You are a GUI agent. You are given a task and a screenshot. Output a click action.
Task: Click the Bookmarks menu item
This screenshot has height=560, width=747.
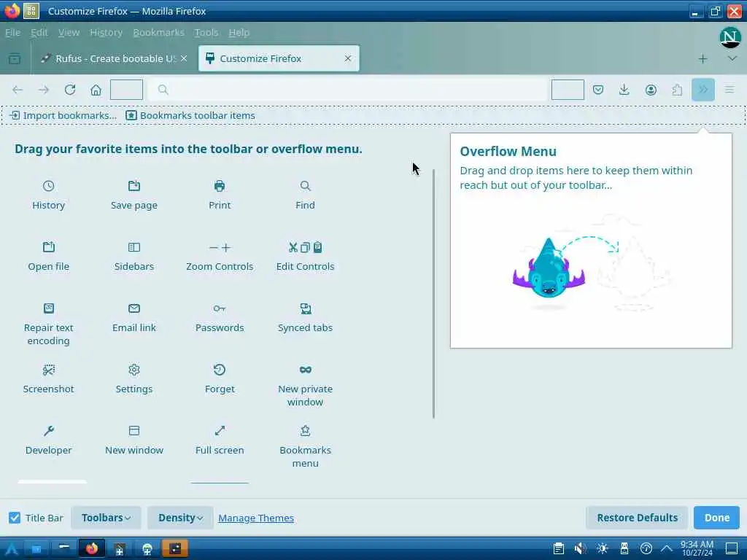[305, 446]
